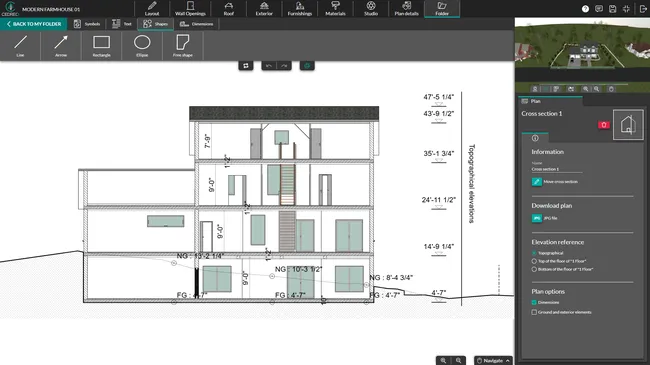Zoom in the 3D preview
Image resolution: width=650 pixels, height=365 pixels.
tap(586, 89)
